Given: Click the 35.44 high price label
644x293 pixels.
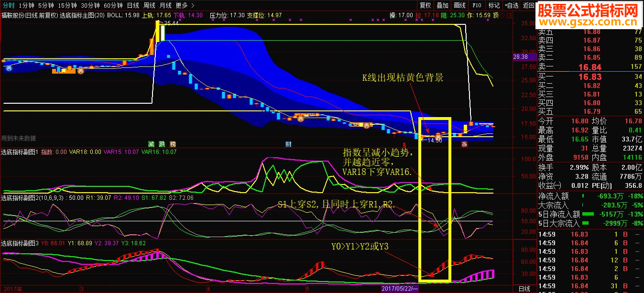Looking at the screenshot, I should 171,22.
